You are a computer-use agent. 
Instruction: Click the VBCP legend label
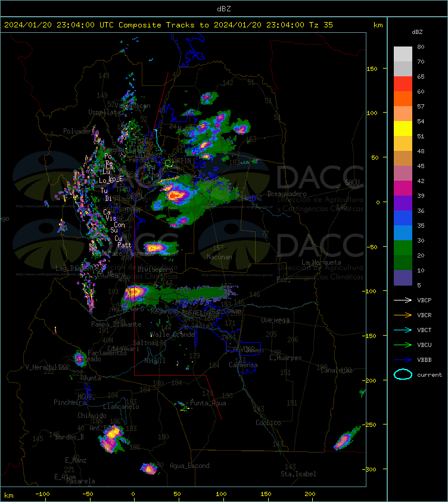click(424, 300)
